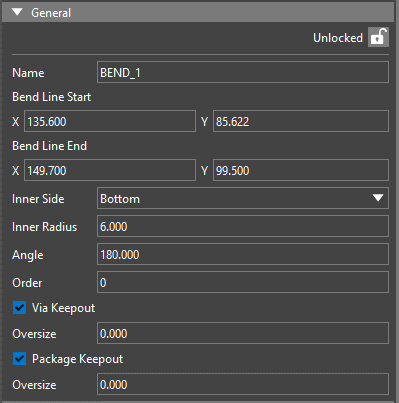Image resolution: width=399 pixels, height=403 pixels.
Task: Click the Angle field showing 180.000
Action: click(x=243, y=254)
